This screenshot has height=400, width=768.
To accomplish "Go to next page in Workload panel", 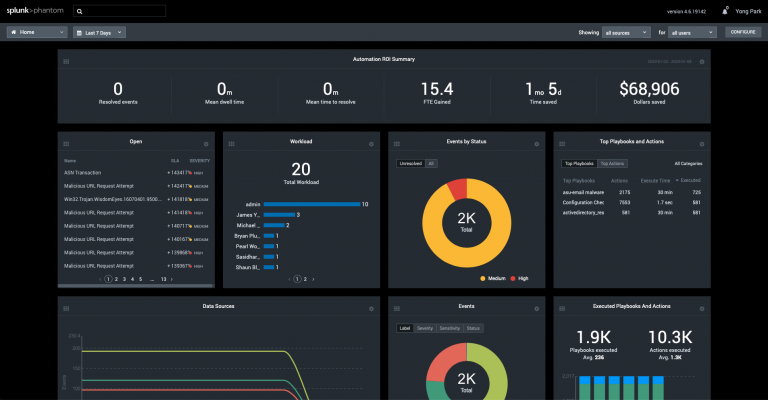I will (x=313, y=279).
